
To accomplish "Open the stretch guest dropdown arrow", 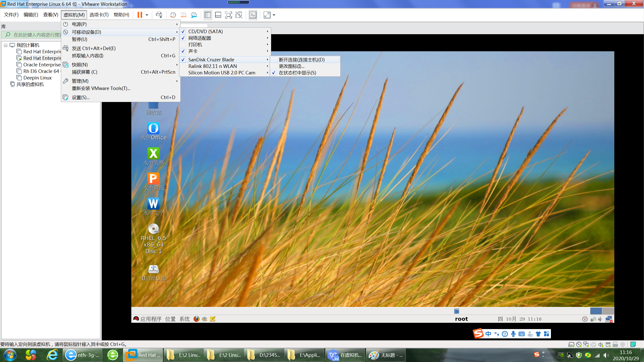I will (274, 15).
